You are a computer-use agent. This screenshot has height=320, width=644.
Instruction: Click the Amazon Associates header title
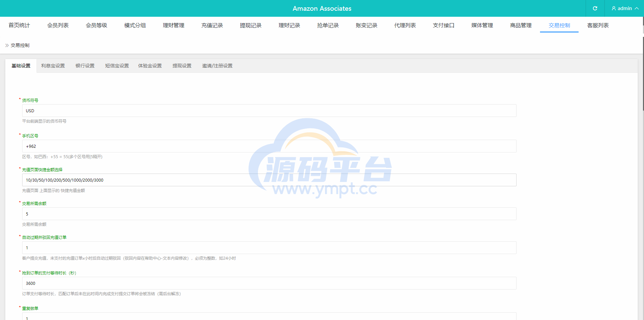point(322,8)
